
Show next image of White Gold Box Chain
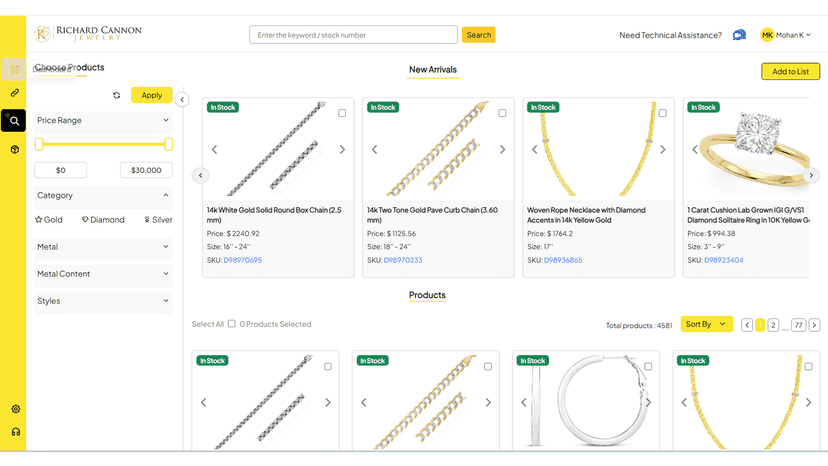point(342,150)
